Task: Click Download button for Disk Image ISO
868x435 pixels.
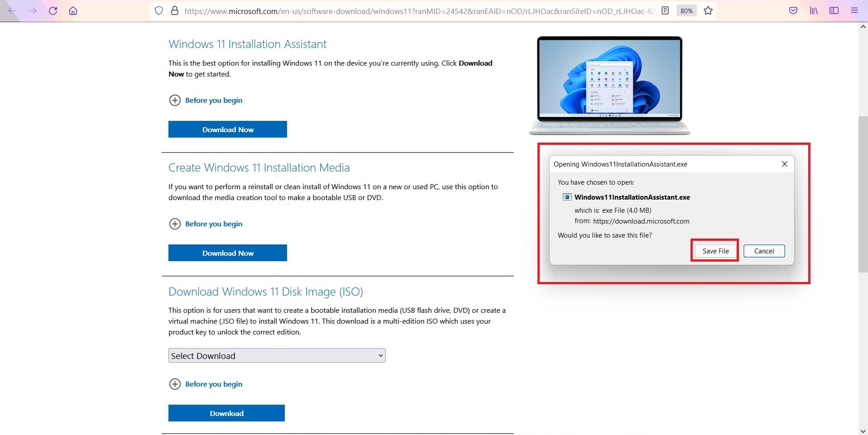Action: coord(226,413)
